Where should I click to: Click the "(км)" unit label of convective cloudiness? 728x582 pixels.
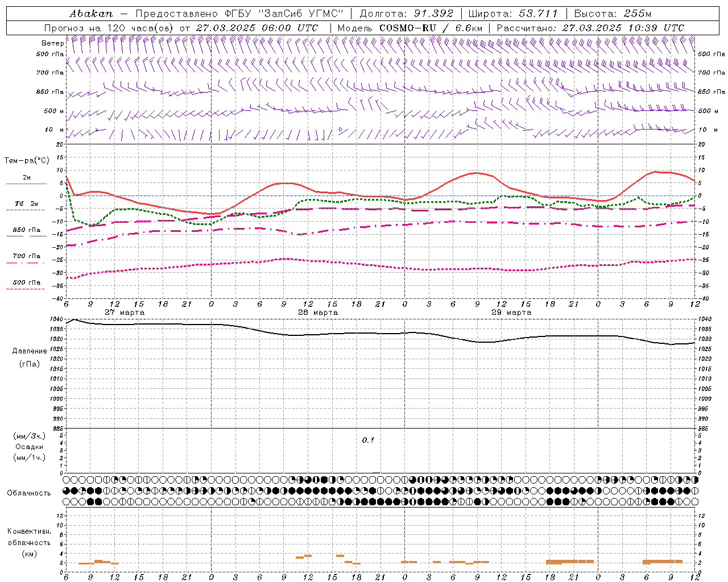point(29,554)
